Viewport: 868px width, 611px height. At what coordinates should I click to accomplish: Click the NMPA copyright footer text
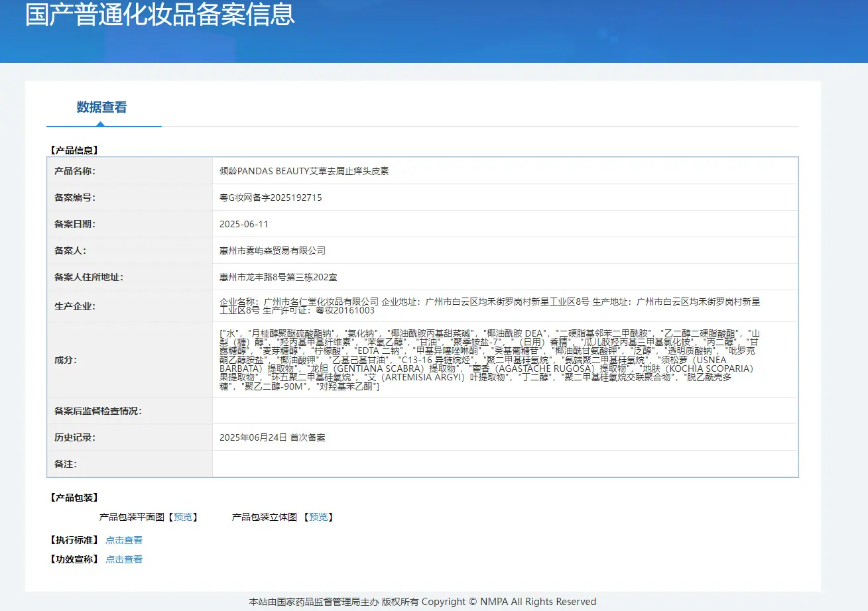point(422,602)
